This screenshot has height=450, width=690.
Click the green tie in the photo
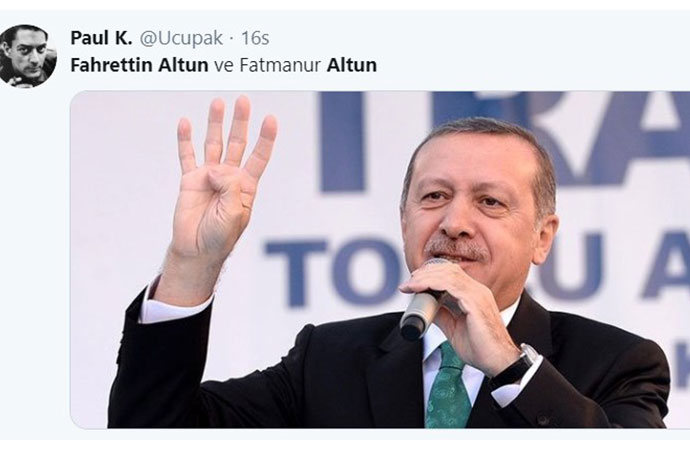tap(449, 387)
